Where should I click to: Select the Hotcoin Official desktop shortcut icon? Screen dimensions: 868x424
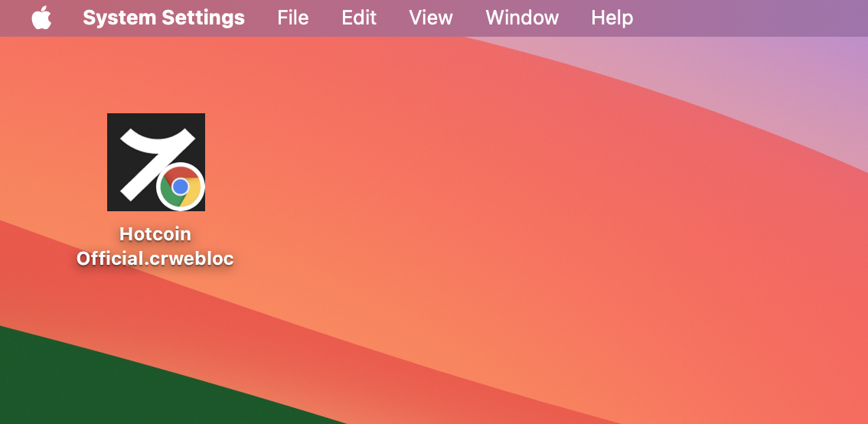click(155, 161)
